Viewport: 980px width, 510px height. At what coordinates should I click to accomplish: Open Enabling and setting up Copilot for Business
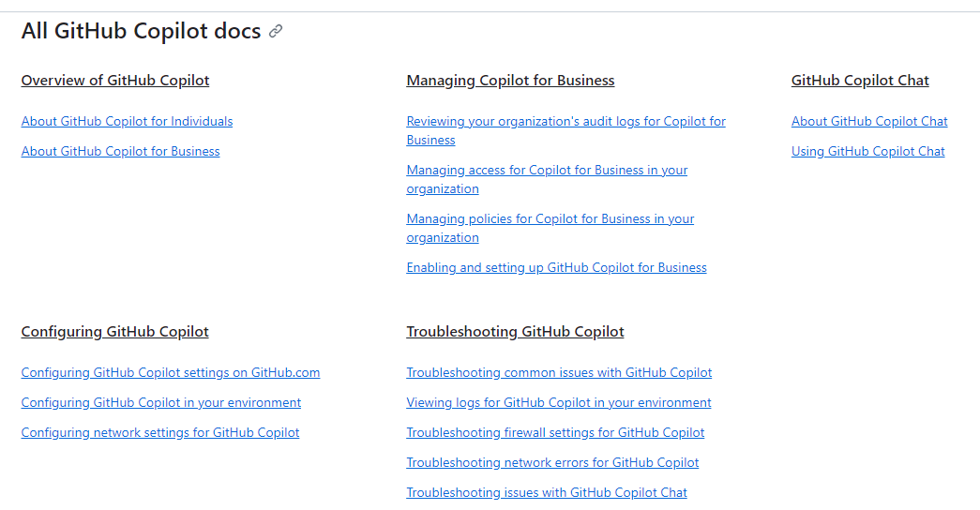556,267
